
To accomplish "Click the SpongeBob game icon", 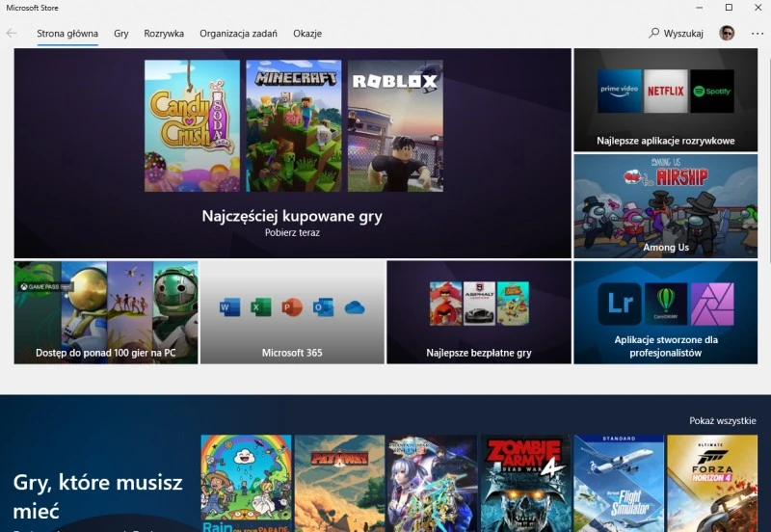I will click(x=513, y=304).
